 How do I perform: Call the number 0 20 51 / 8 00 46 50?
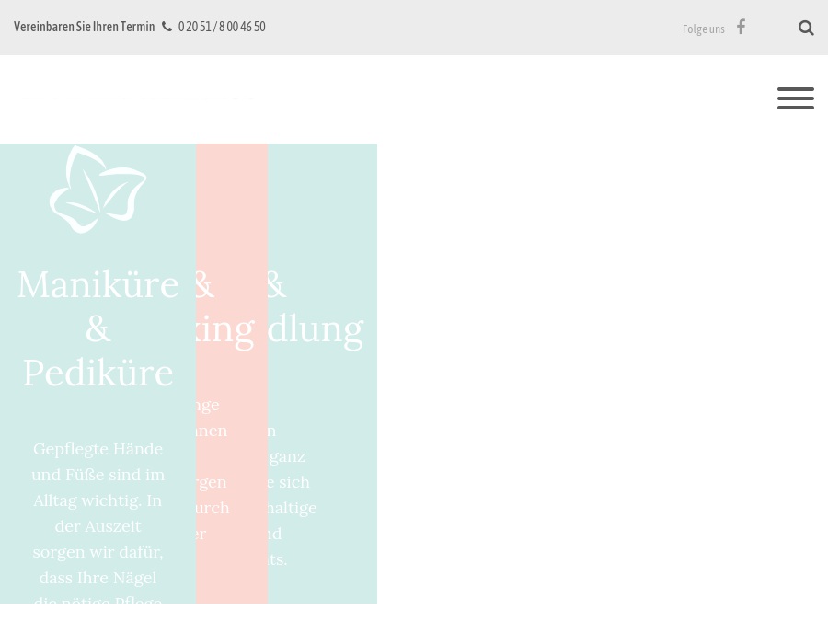pos(222,27)
